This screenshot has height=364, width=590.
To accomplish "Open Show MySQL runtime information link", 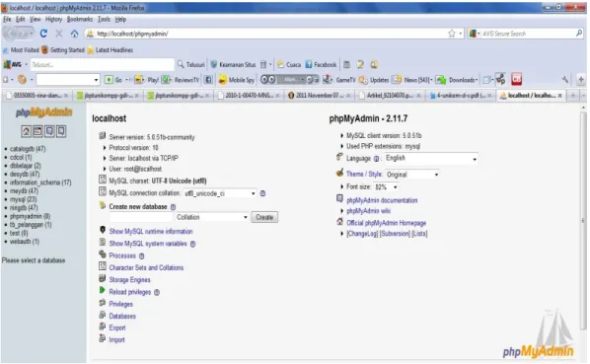I will tap(151, 231).
